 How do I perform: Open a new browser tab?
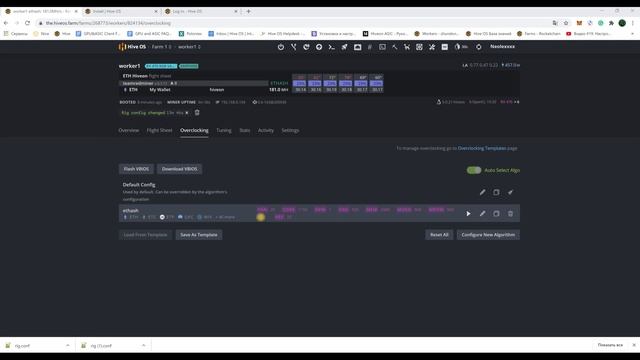[x=248, y=11]
